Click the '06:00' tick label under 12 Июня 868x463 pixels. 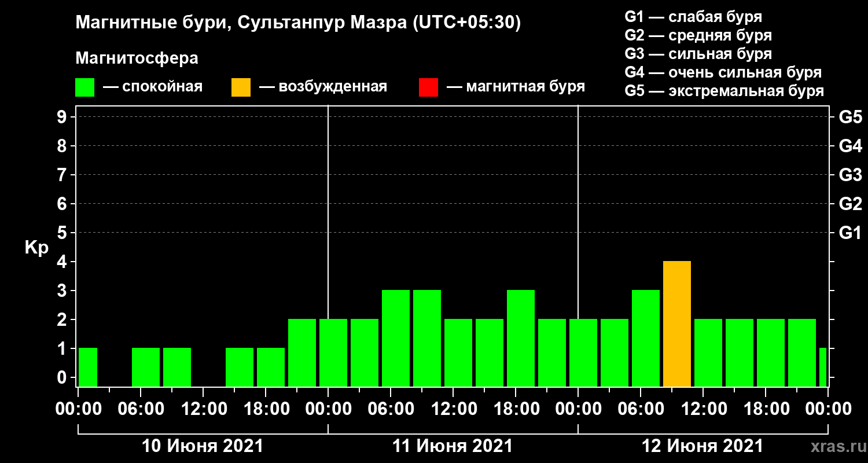640,409
